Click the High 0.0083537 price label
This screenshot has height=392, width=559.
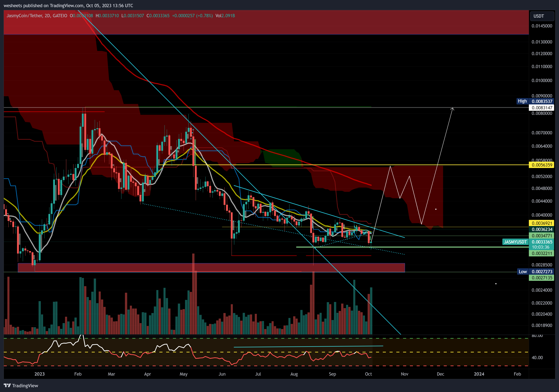pos(535,101)
